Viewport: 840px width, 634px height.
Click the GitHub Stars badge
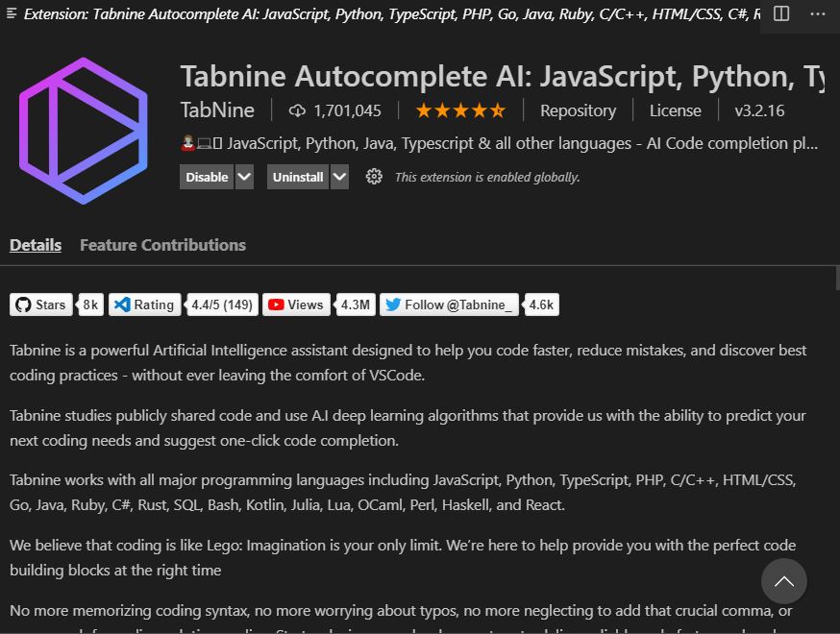40,305
